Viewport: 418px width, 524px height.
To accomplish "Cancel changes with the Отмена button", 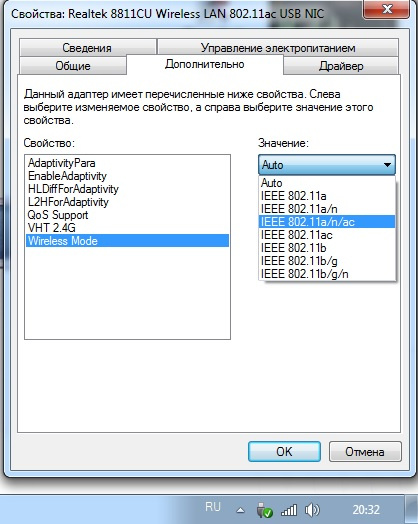I will (365, 452).
